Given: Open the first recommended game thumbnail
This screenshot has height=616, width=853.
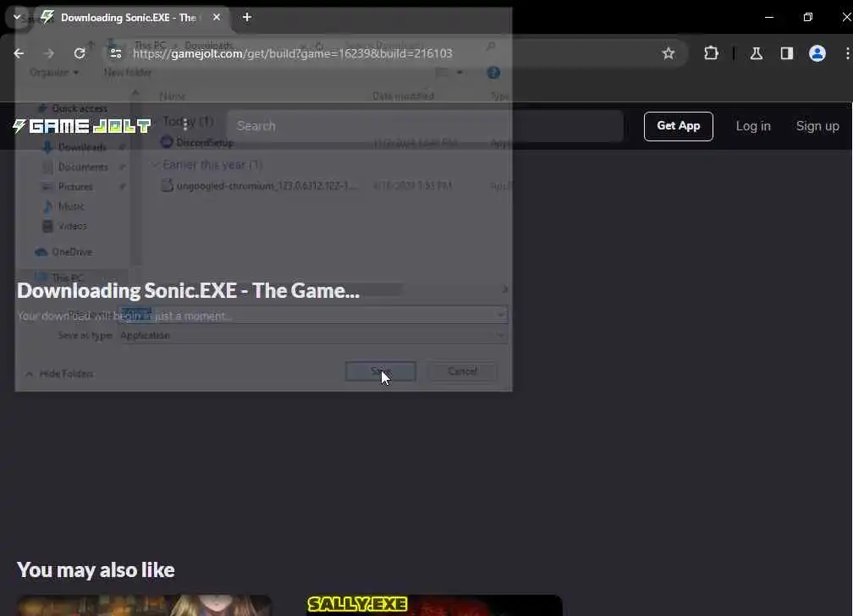Looking at the screenshot, I should [144, 605].
